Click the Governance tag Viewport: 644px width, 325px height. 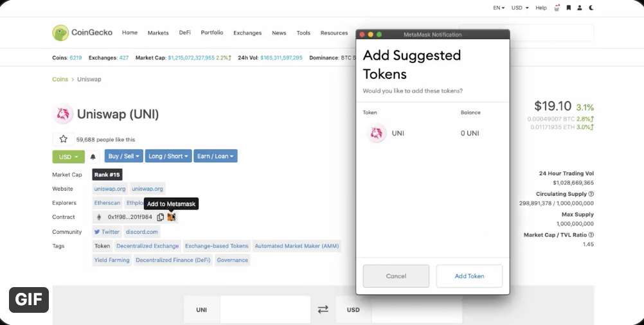233,260
